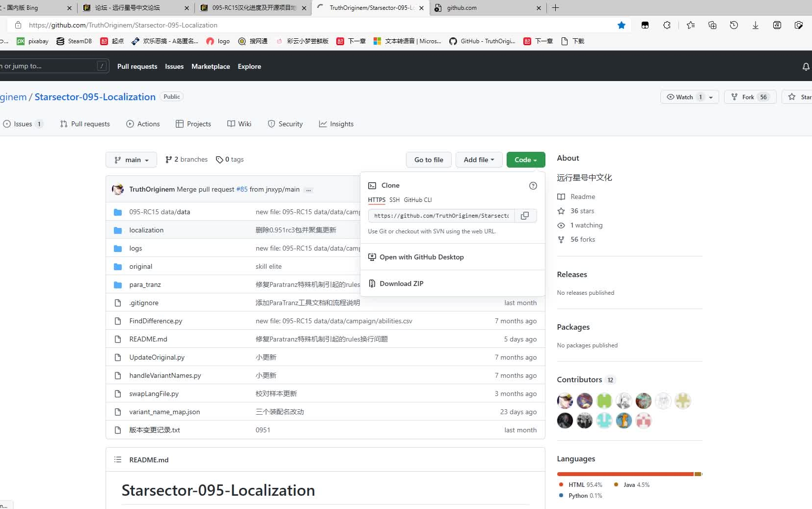Open the para_tranz folder
812x509 pixels.
click(x=145, y=284)
